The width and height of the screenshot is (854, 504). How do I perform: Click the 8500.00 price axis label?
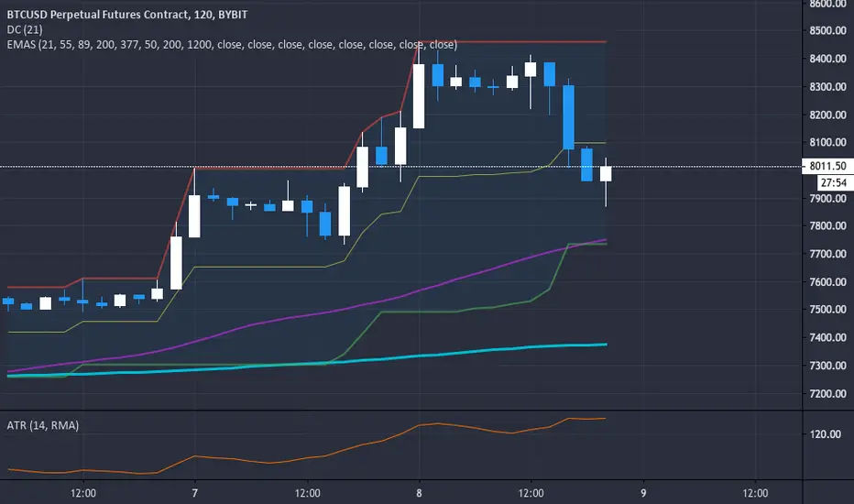pos(827,30)
